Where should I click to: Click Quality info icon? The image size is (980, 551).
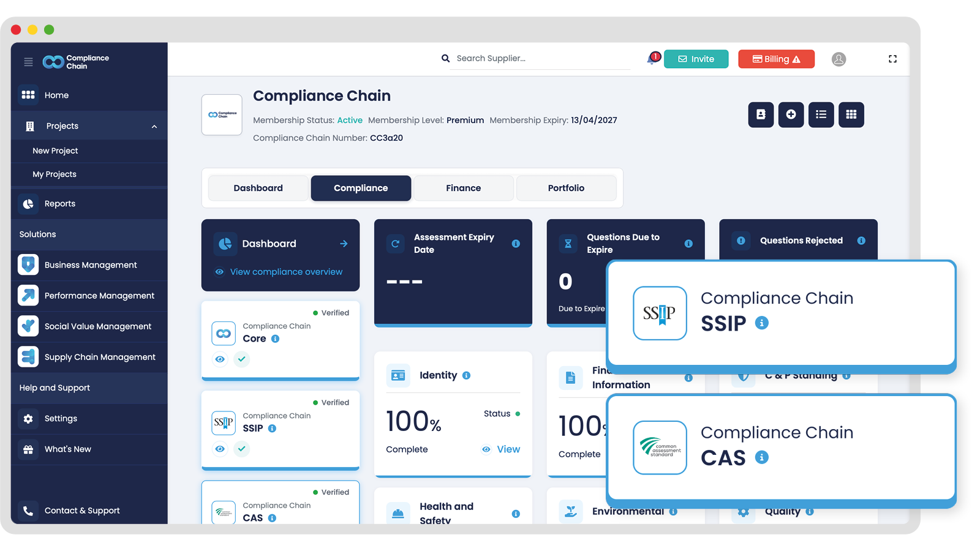coord(810,512)
